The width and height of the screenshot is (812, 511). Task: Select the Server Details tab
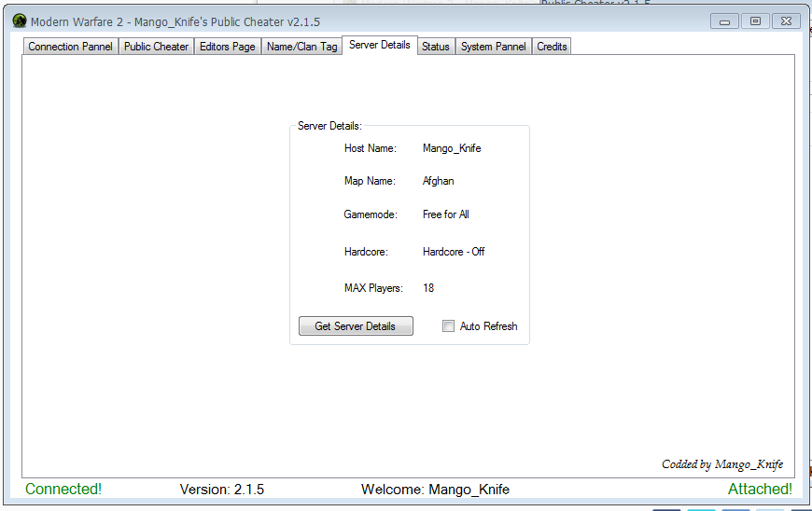(x=380, y=45)
